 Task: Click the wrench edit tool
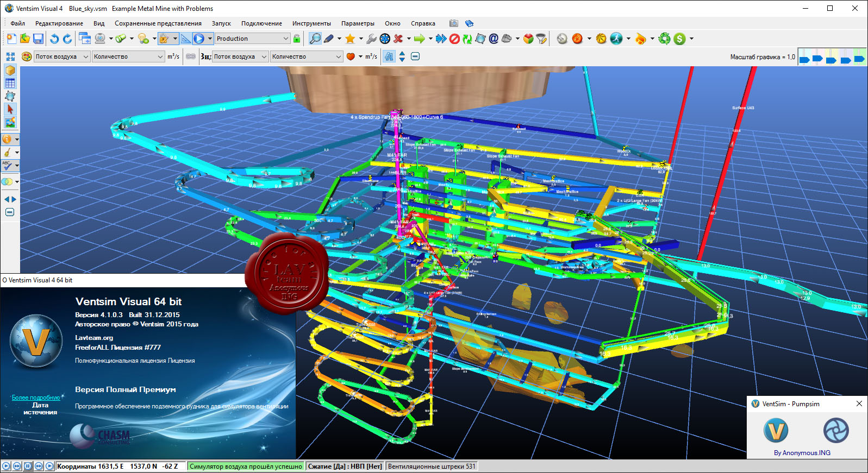[372, 39]
